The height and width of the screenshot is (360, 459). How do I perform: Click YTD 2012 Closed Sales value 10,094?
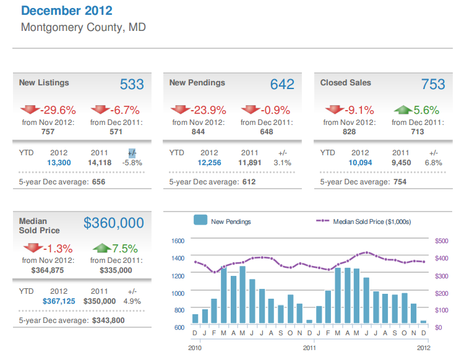360,163
